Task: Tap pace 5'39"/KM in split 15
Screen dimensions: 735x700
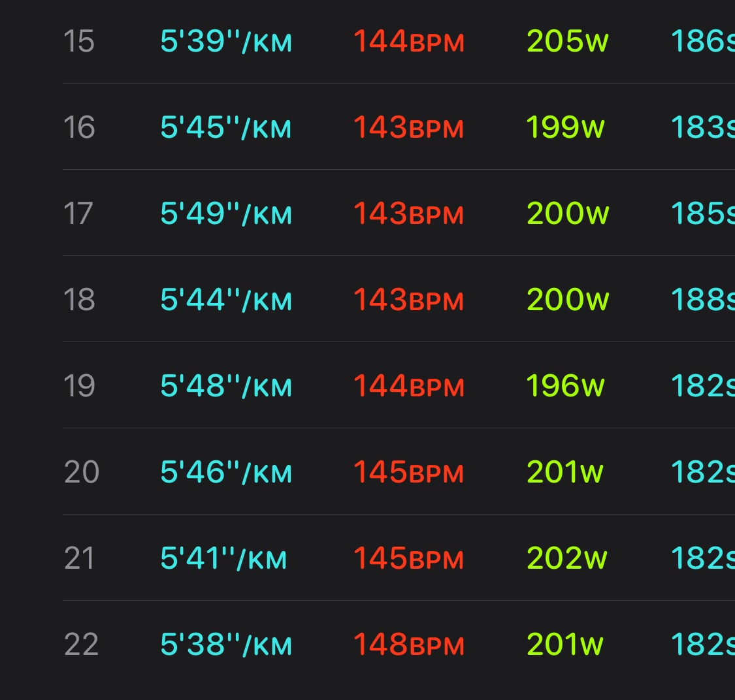Action: tap(226, 41)
